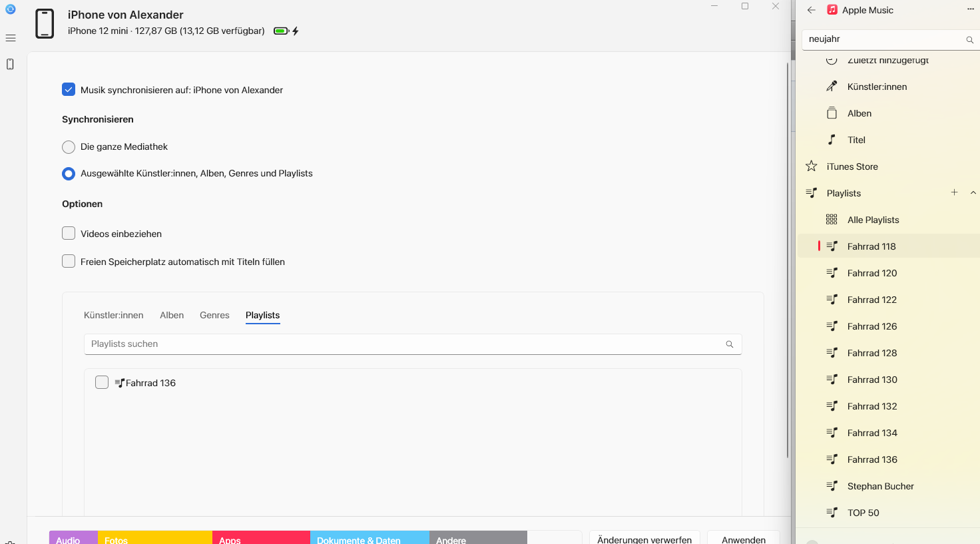The width and height of the screenshot is (980, 544).
Task: Maximize the device sync window
Action: pos(745,6)
